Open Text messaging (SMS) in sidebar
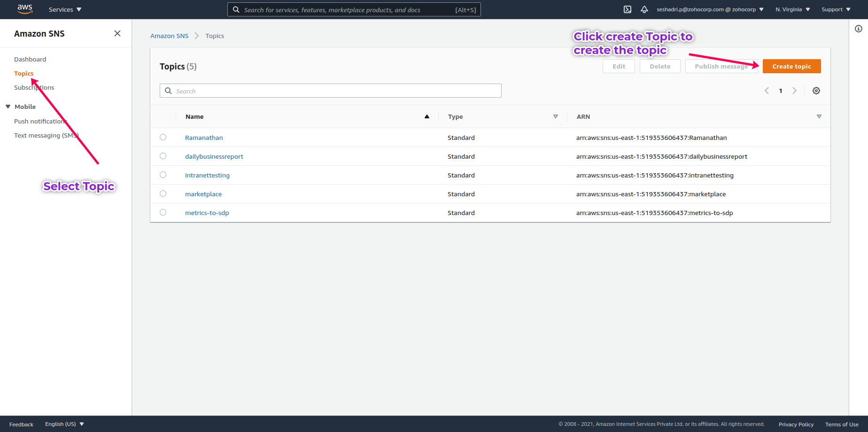 (46, 135)
